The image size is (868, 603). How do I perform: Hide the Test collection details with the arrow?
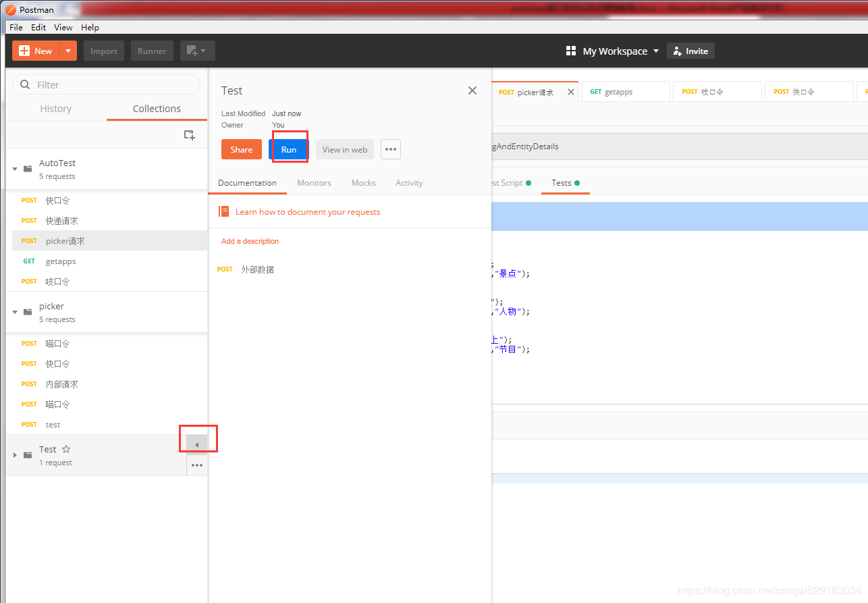click(x=197, y=444)
